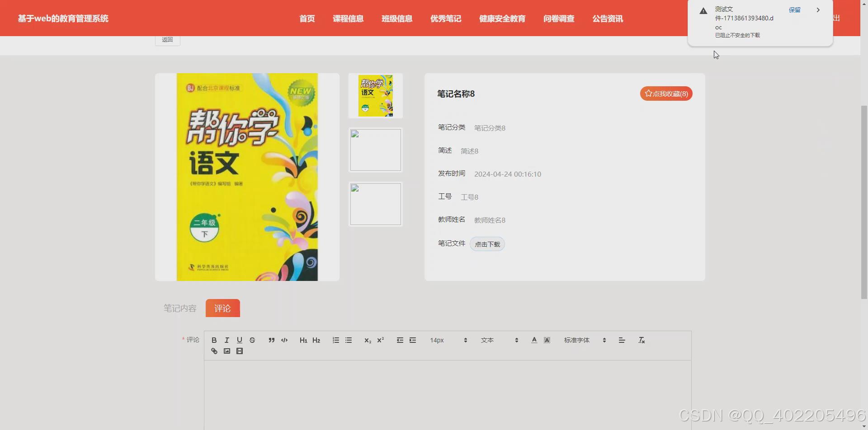Clear text formatting in the editor

(642, 340)
